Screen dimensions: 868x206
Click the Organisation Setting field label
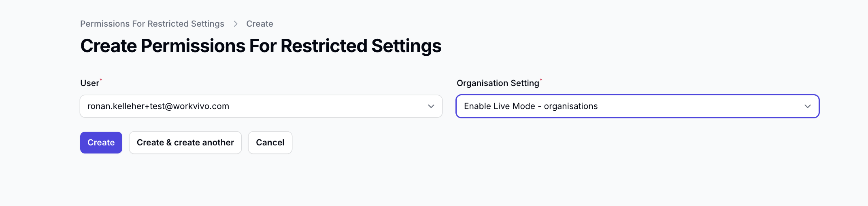[498, 83]
